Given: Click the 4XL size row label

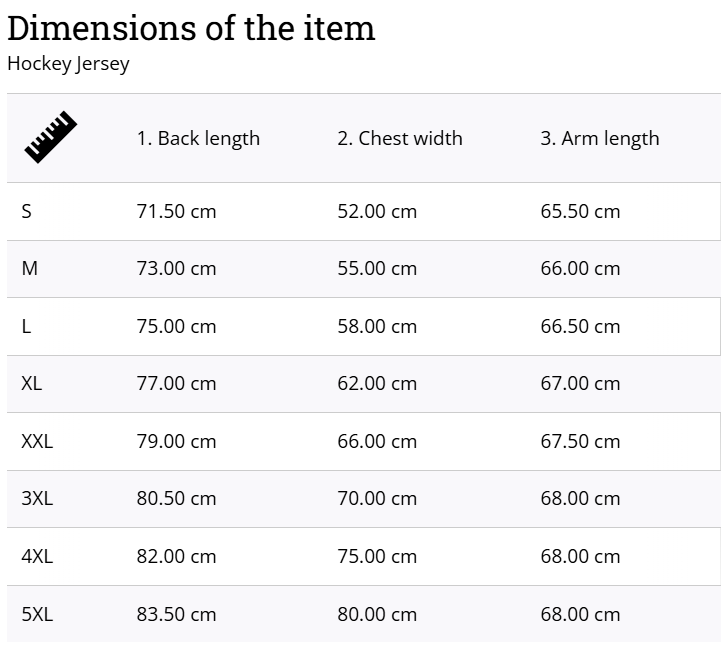Looking at the screenshot, I should (37, 557).
